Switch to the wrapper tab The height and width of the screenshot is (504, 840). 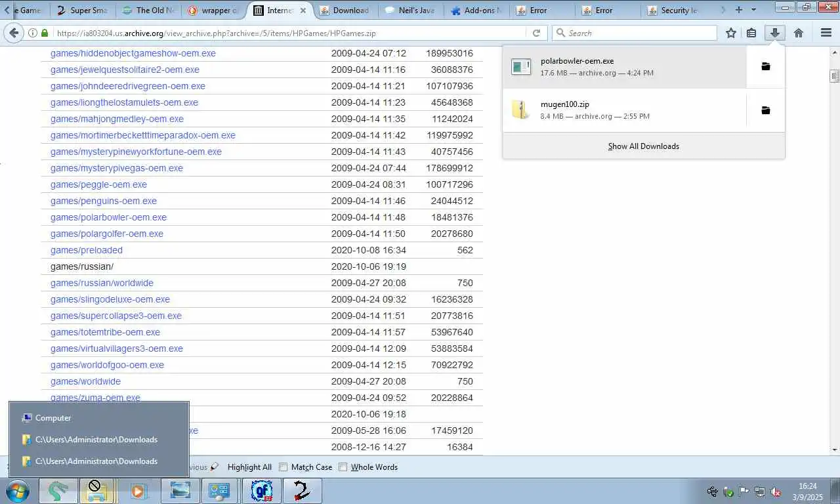pyautogui.click(x=213, y=10)
